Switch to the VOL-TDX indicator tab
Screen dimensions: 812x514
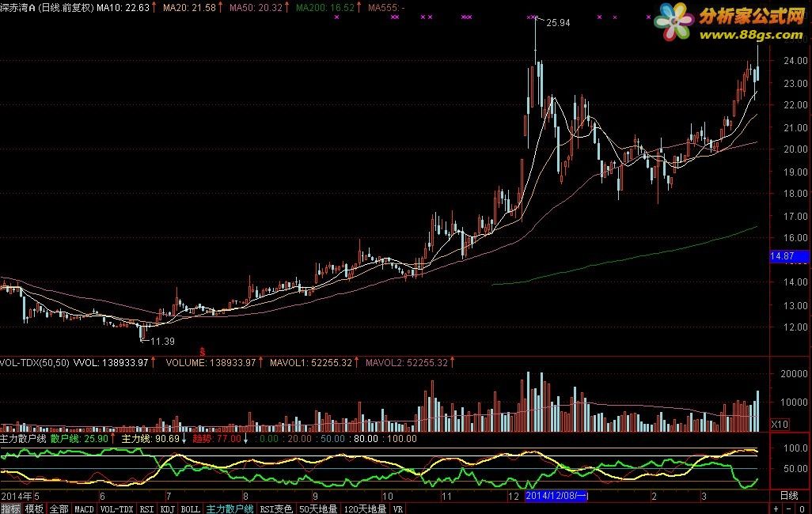point(116,508)
